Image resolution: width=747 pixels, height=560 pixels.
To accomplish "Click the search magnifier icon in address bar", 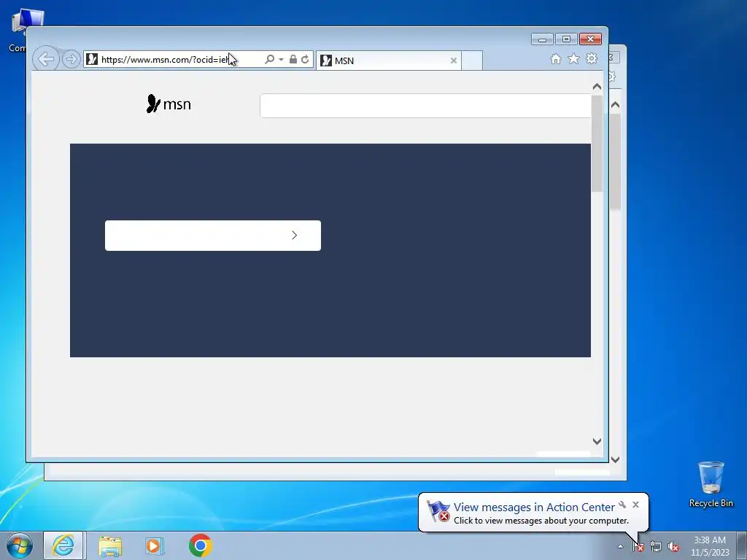I will pos(269,59).
